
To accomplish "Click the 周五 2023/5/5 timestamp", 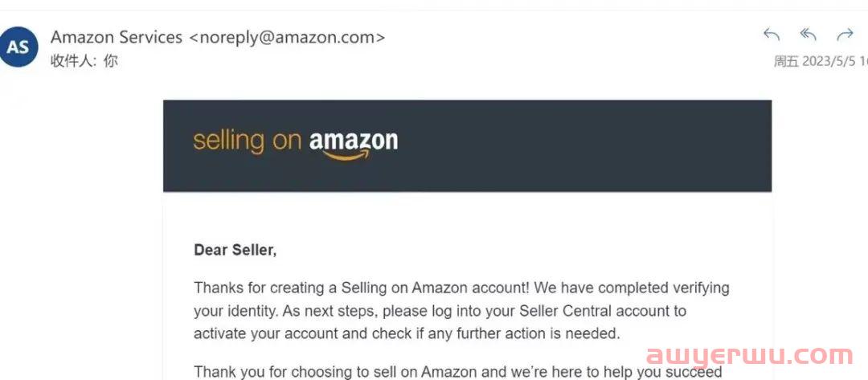I will 821,61.
